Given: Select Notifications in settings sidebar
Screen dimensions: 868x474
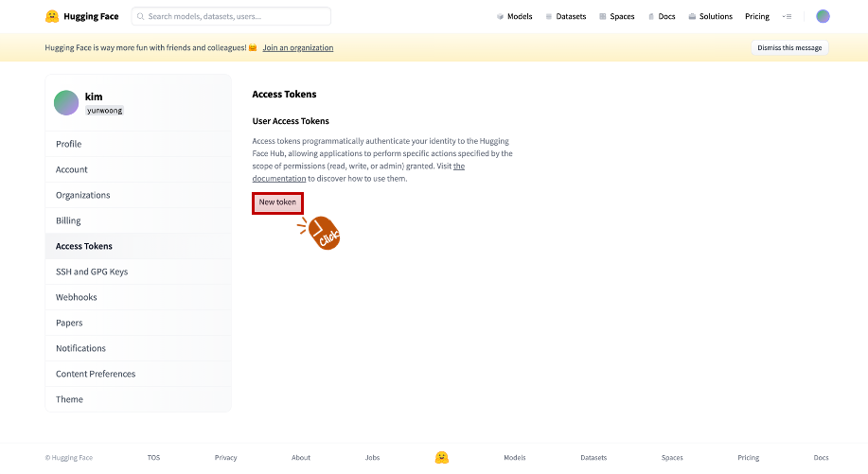Looking at the screenshot, I should click(138, 348).
